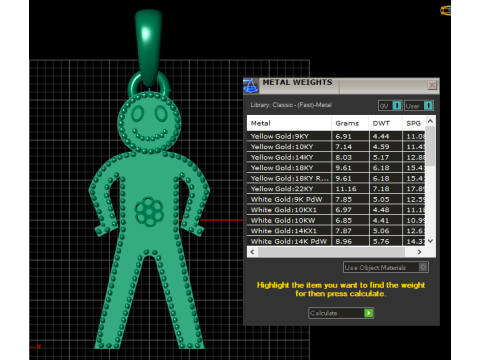Close the Metal Weights panel
Viewport: 480px width, 360px height.
tap(432, 85)
